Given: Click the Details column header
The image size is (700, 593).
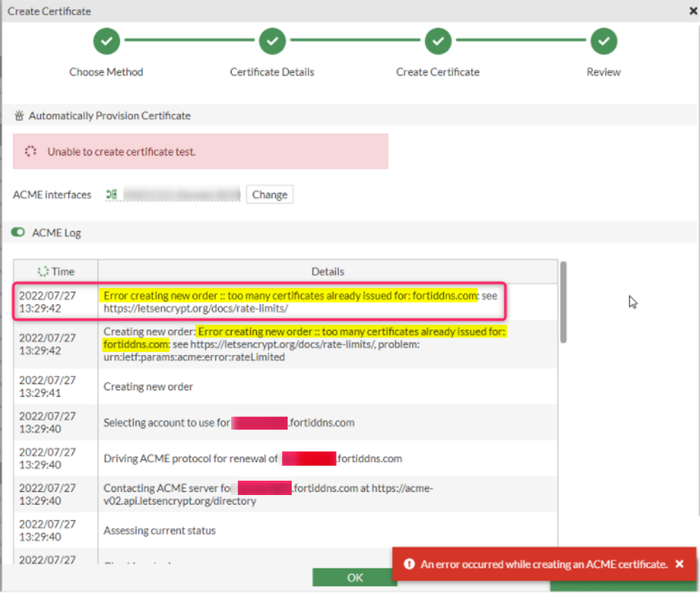Looking at the screenshot, I should [x=328, y=271].
